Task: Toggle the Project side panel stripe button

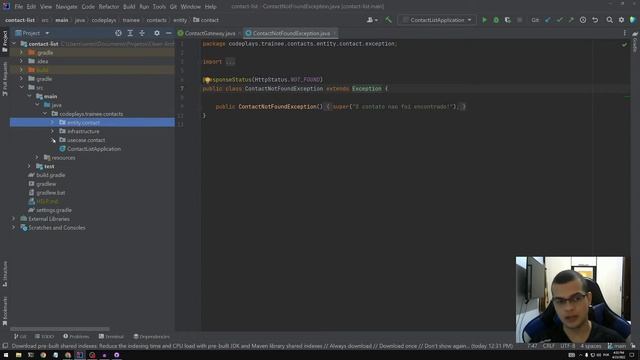Action: 5,41
